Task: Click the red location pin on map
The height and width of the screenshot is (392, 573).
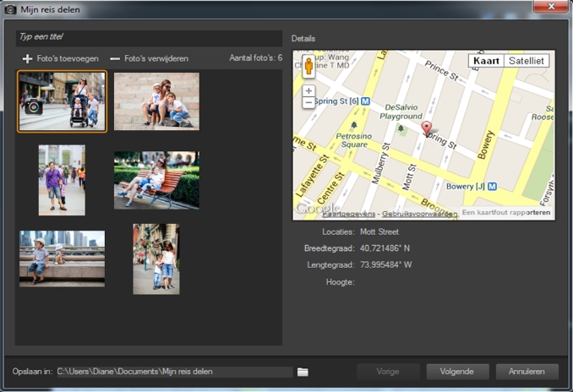Action: (427, 128)
